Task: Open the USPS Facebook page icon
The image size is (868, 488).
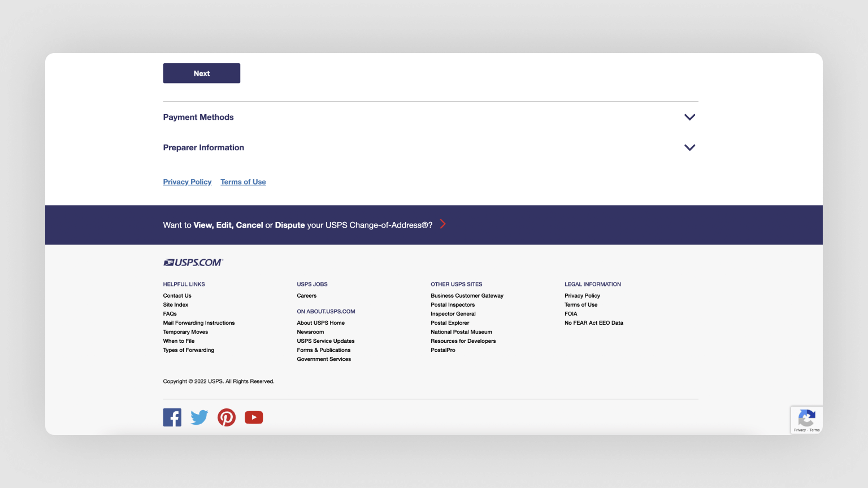Action: [x=172, y=417]
